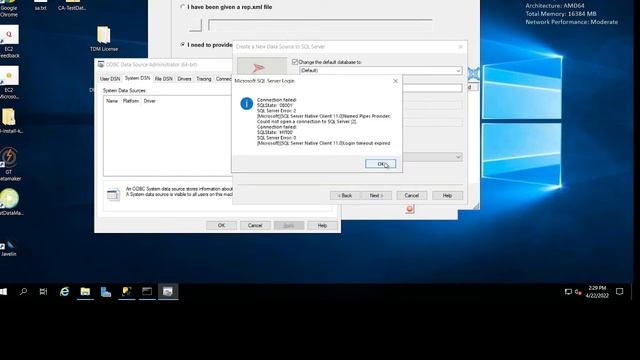The width and height of the screenshot is (640, 360).
Task: Click Help in the data source wizard
Action: point(447,196)
